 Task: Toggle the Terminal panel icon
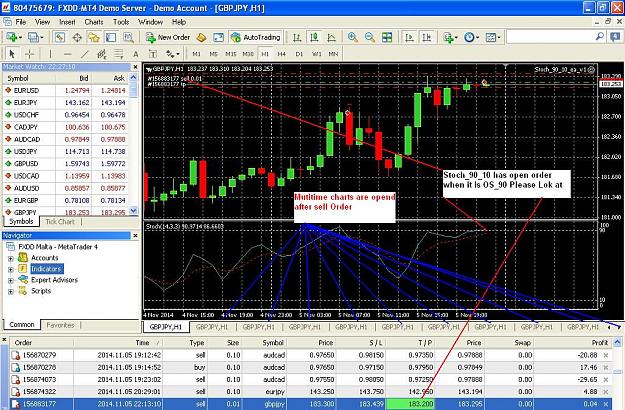tap(111, 37)
